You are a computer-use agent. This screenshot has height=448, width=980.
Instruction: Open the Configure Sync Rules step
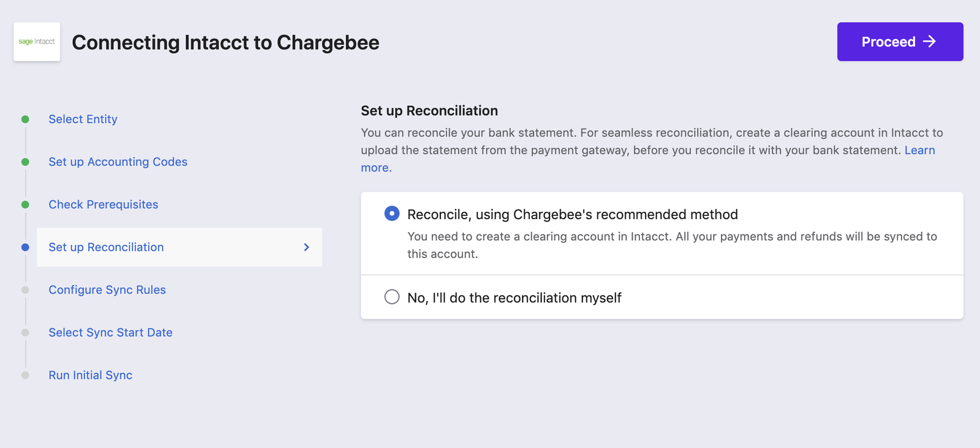[x=107, y=290]
